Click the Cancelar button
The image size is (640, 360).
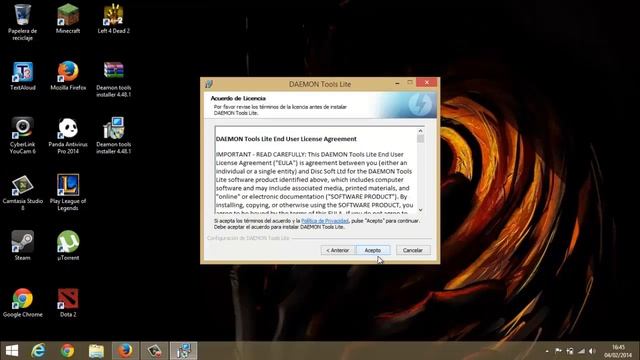[x=413, y=250]
